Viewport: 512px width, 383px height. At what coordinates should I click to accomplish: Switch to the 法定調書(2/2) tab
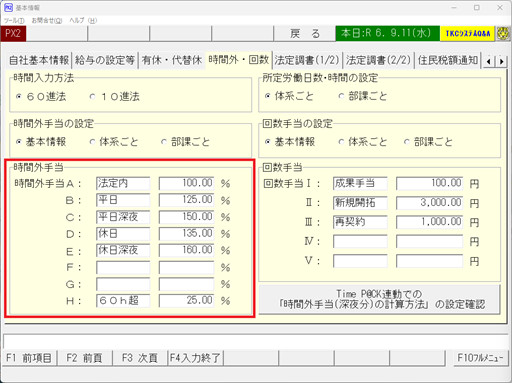tap(378, 60)
